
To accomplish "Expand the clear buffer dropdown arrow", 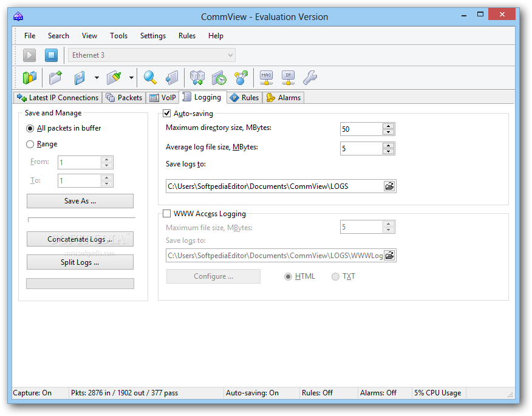I will (x=131, y=78).
